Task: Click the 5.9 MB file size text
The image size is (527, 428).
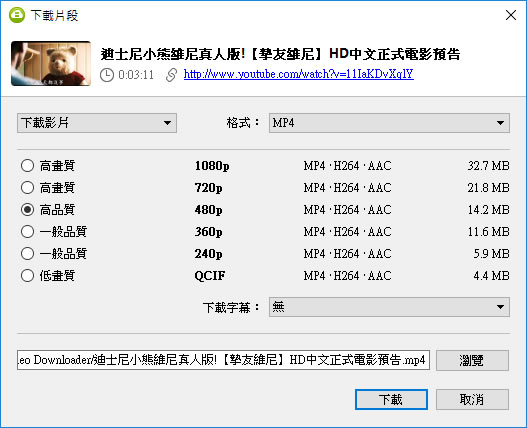Action: [491, 254]
